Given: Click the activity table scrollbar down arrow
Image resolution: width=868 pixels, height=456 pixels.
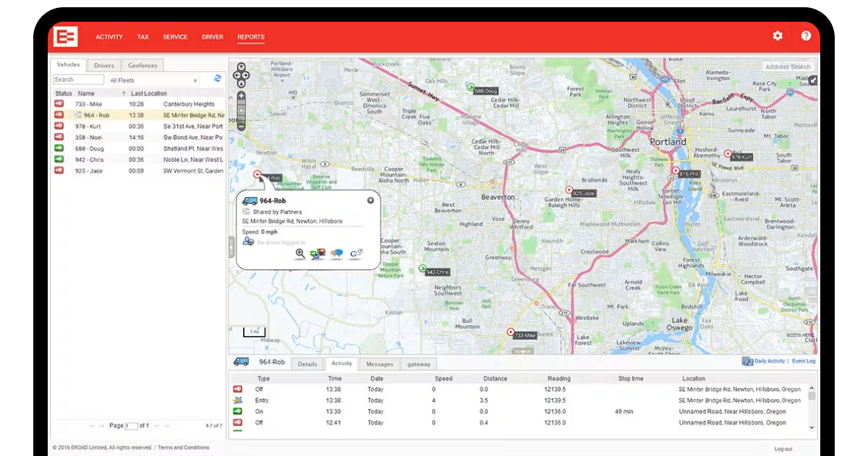Looking at the screenshot, I should point(812,428).
